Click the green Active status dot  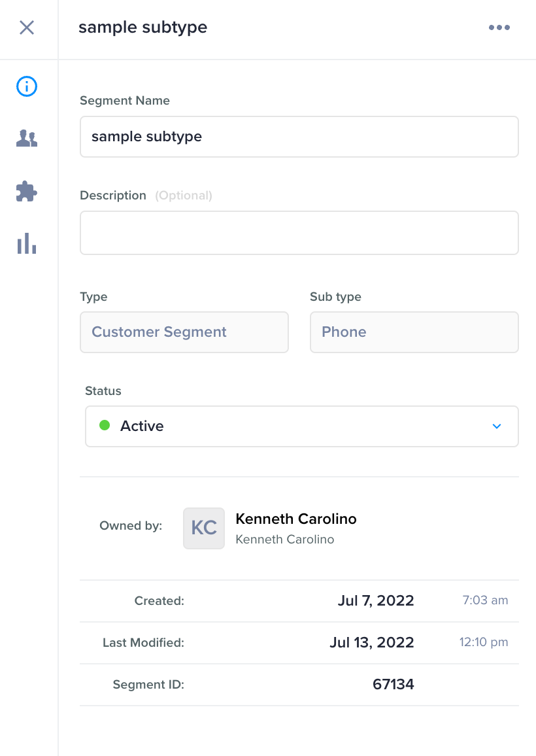[104, 426]
